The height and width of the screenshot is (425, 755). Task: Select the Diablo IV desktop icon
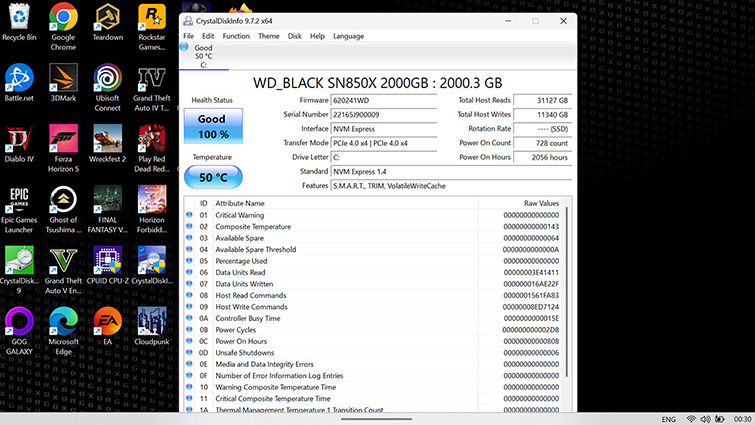(19, 144)
